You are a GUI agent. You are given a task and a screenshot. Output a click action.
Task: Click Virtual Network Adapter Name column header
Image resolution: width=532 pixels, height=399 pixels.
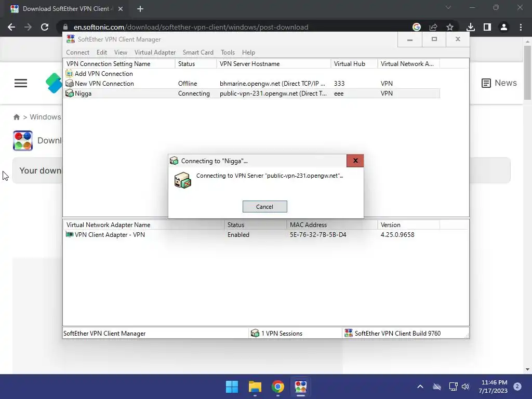143,224
